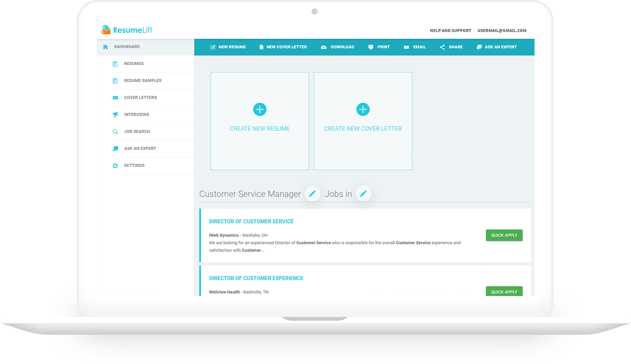The image size is (631, 364).
Task: Click the Print printer icon
Action: [x=371, y=47]
